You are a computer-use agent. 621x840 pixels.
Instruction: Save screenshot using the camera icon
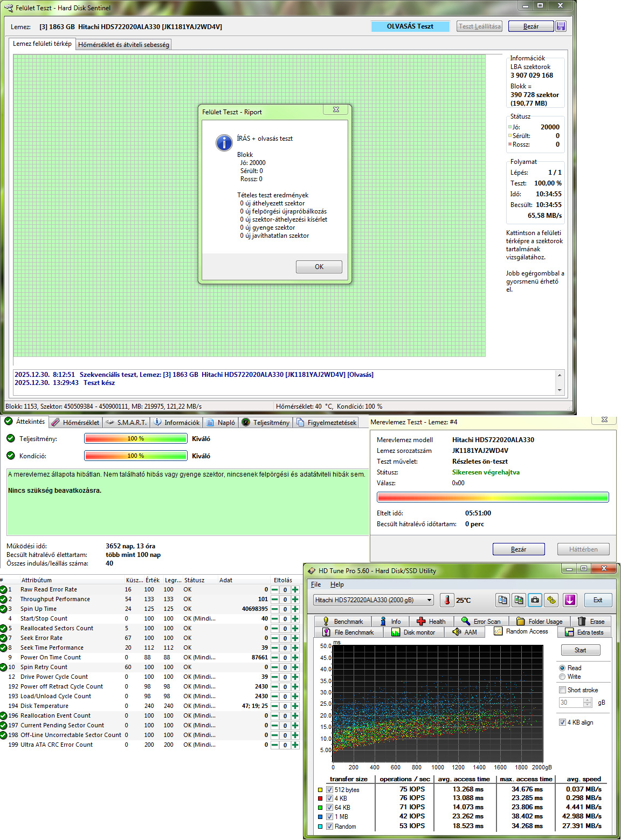[535, 600]
